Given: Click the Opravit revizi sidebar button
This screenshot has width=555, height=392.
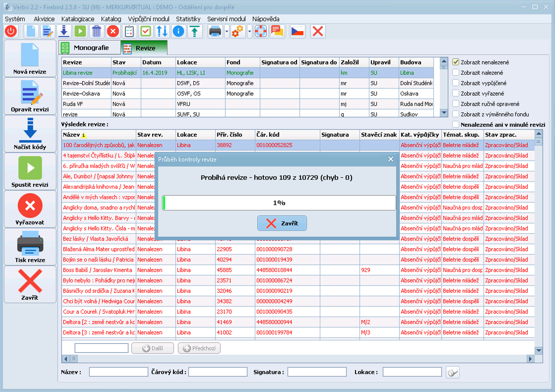Looking at the screenshot, I should 30,96.
